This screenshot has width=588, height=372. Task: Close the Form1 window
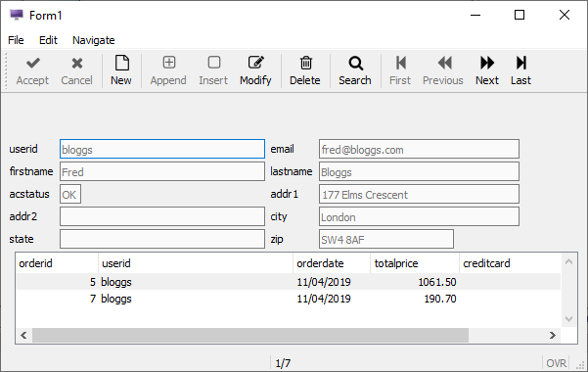click(x=565, y=15)
